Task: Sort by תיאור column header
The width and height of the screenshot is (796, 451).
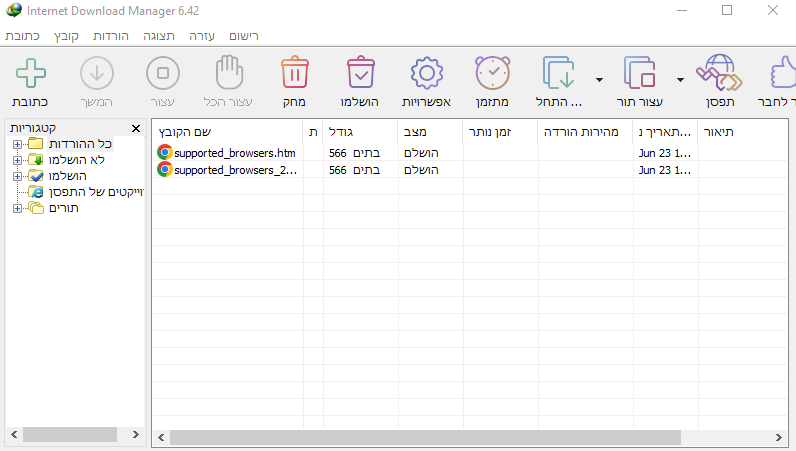Action: coord(743,132)
